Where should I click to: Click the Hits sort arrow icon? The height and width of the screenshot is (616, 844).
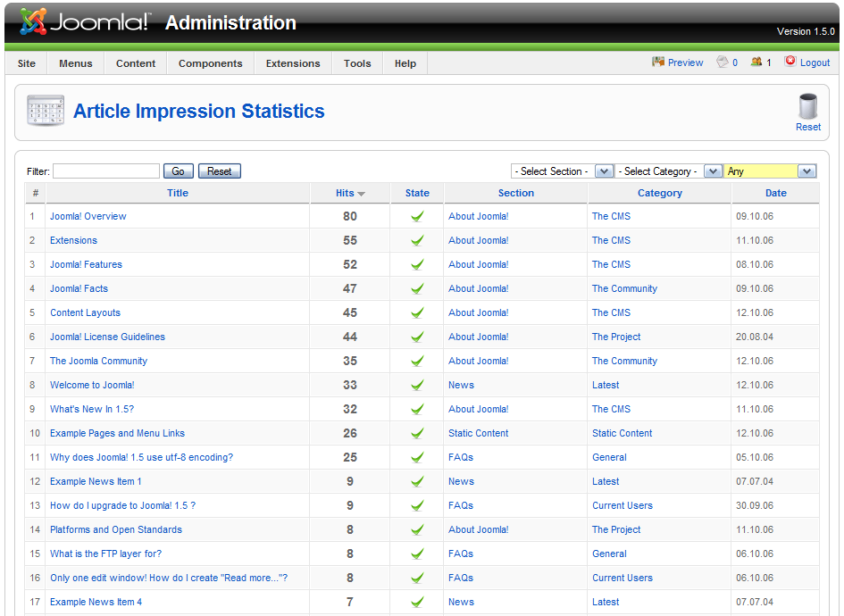(361, 194)
